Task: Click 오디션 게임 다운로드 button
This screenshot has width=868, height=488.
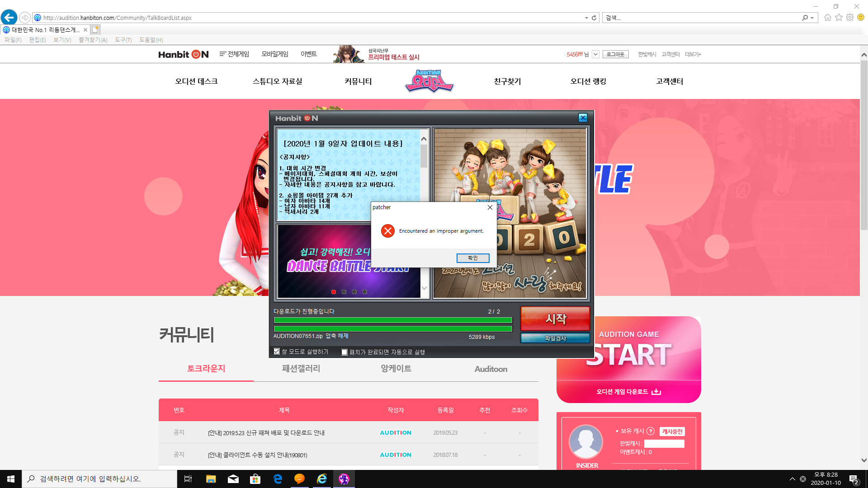Action: [x=628, y=392]
